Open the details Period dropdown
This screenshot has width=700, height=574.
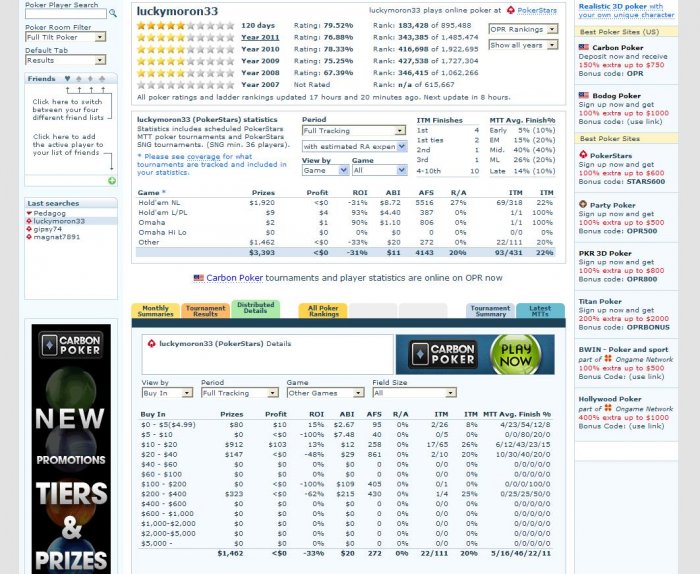tap(240, 393)
